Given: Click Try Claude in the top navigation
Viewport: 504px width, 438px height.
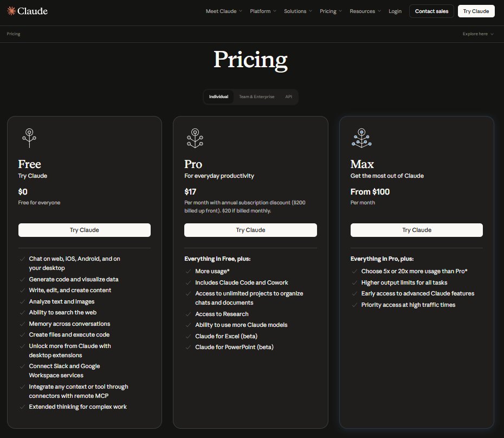Looking at the screenshot, I should tap(476, 11).
